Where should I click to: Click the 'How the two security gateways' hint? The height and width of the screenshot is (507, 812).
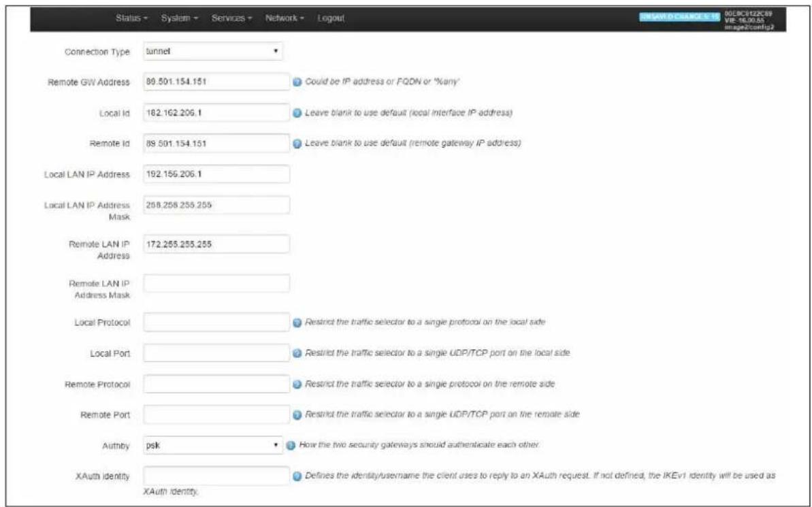(419, 445)
